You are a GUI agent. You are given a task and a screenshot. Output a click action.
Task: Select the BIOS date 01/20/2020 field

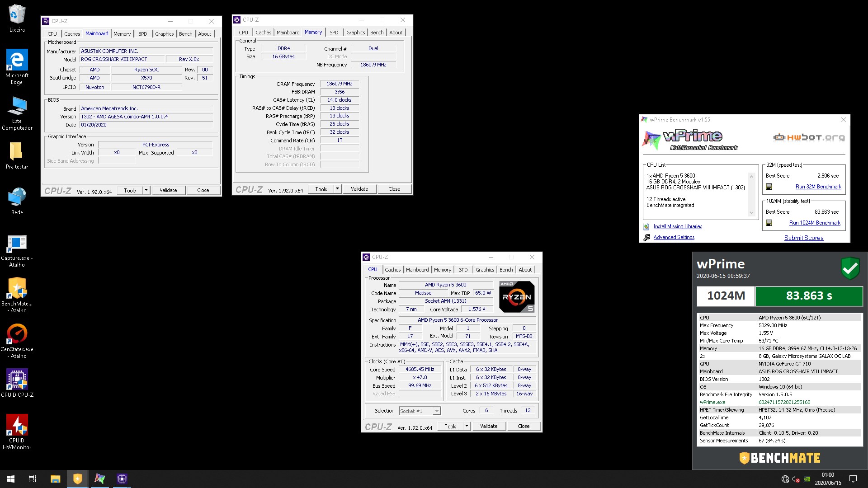(x=146, y=125)
